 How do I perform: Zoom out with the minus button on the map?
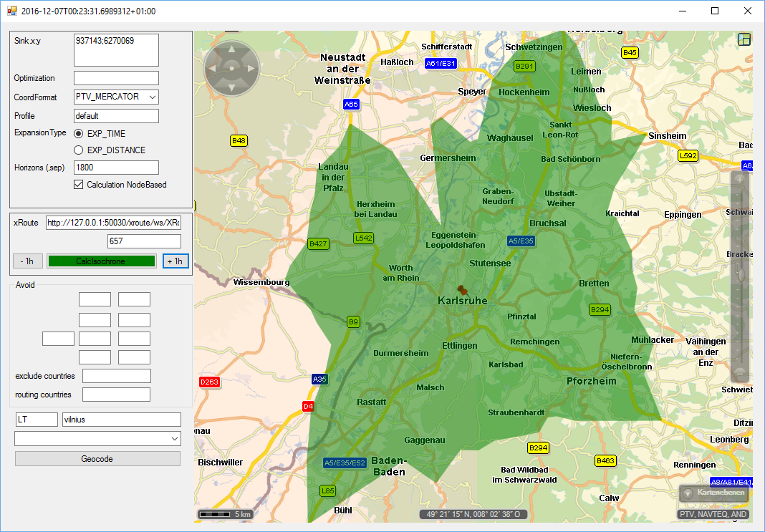click(740, 373)
